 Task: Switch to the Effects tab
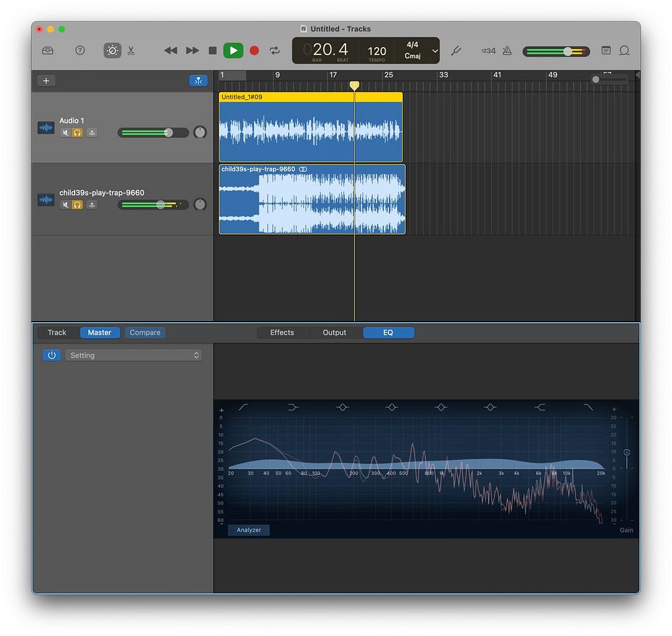282,332
